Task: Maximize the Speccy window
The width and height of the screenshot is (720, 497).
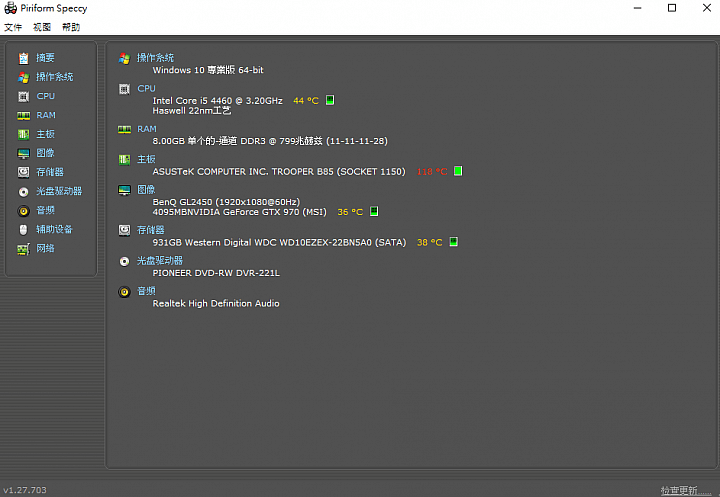Action: point(672,8)
